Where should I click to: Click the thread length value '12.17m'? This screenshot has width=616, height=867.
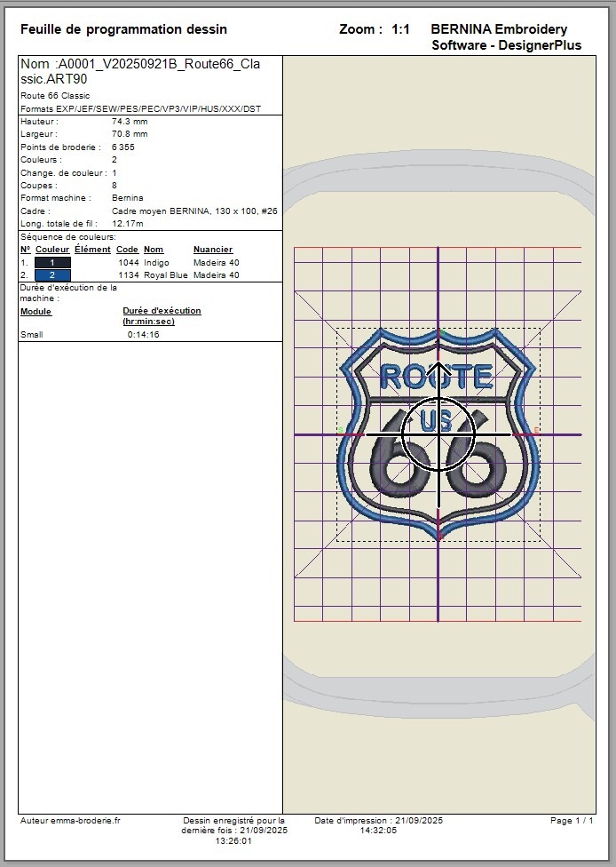coord(128,224)
